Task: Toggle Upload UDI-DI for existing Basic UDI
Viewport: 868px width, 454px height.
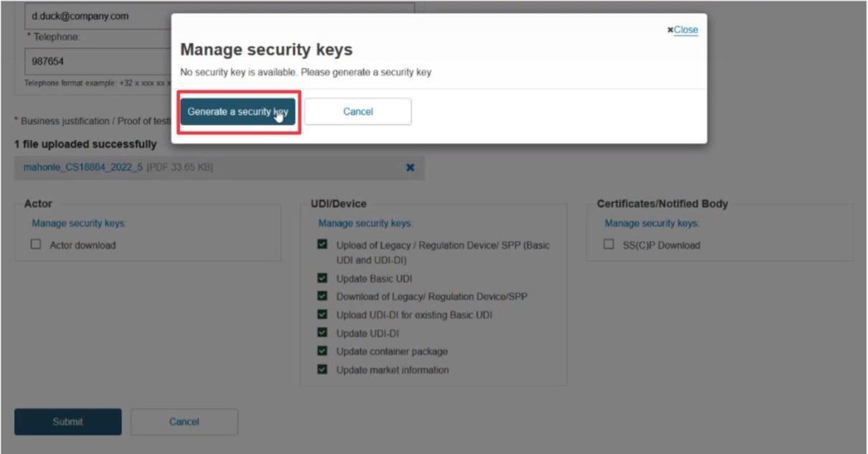Action: click(322, 315)
